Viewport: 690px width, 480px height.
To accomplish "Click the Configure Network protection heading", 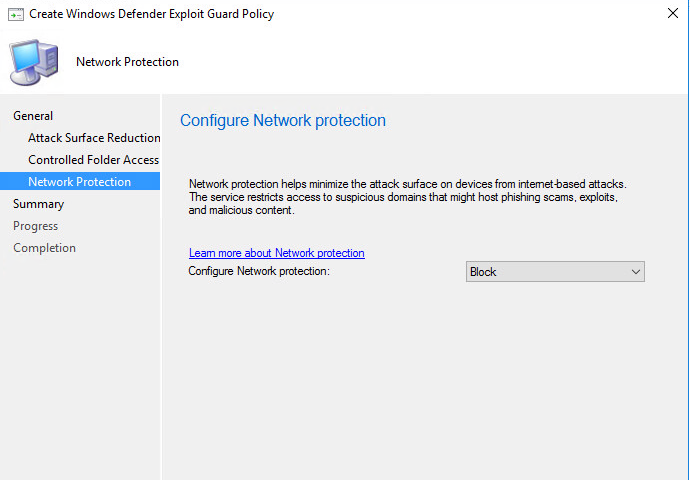I will (283, 120).
